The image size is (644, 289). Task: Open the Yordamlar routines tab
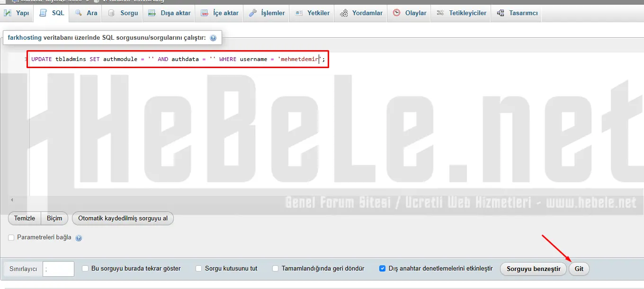pos(361,13)
